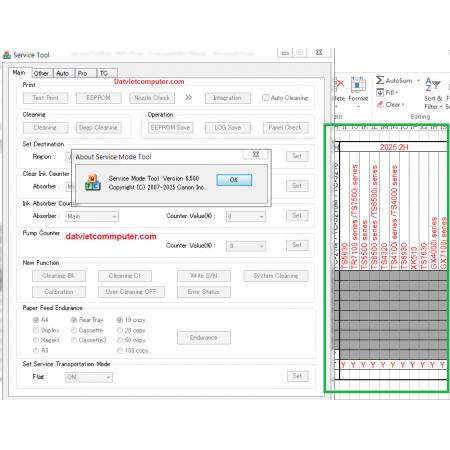Click the LOG Save button
This screenshot has height=450, width=450.
pos(228,128)
